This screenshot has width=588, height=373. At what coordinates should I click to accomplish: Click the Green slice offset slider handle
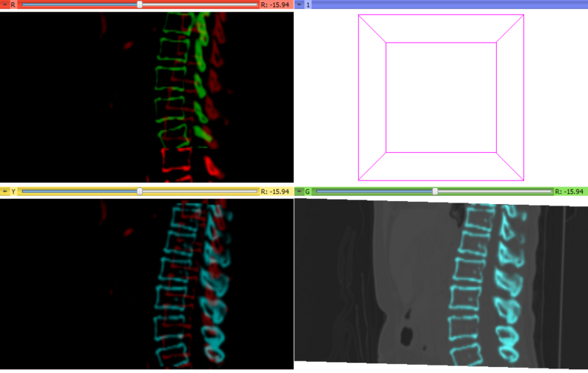click(x=435, y=191)
